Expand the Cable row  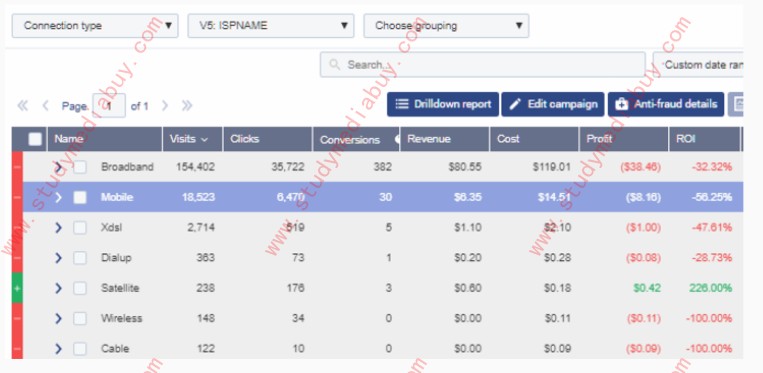[x=58, y=348]
